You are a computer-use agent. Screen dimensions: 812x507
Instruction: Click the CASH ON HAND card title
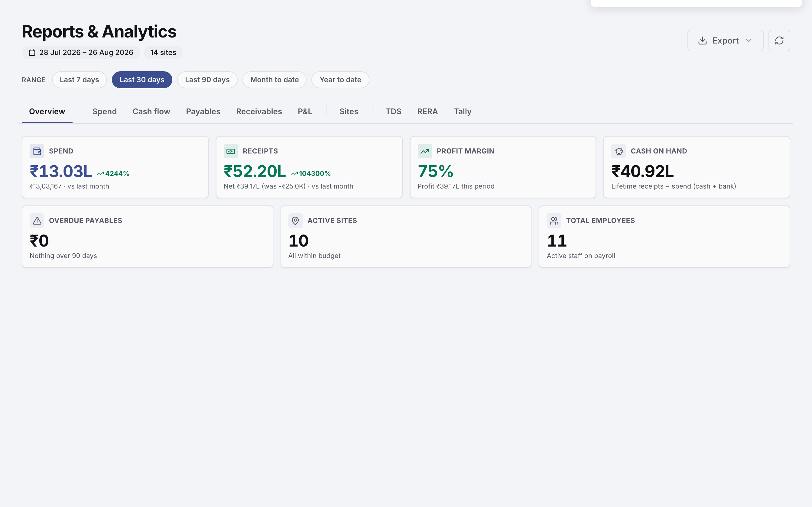pyautogui.click(x=659, y=151)
